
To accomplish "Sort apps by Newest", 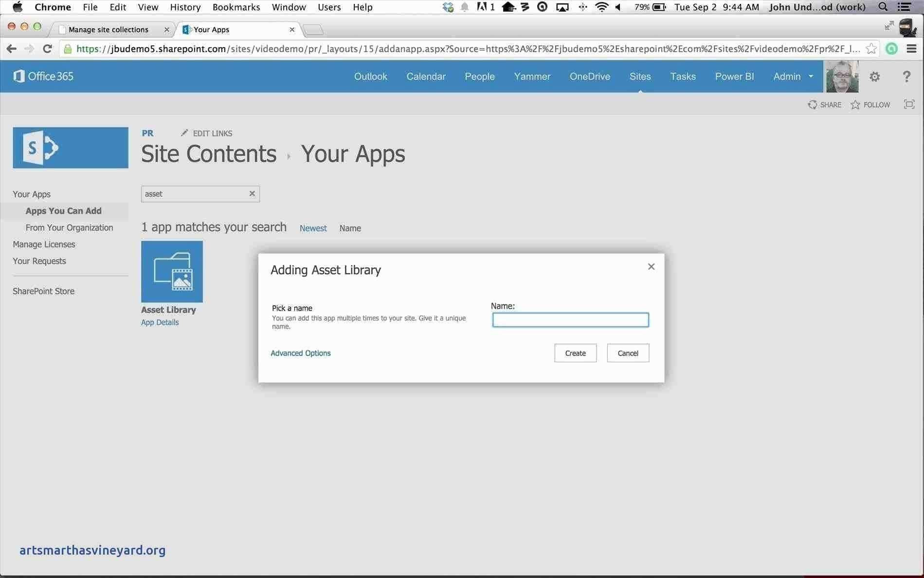I will coord(313,228).
